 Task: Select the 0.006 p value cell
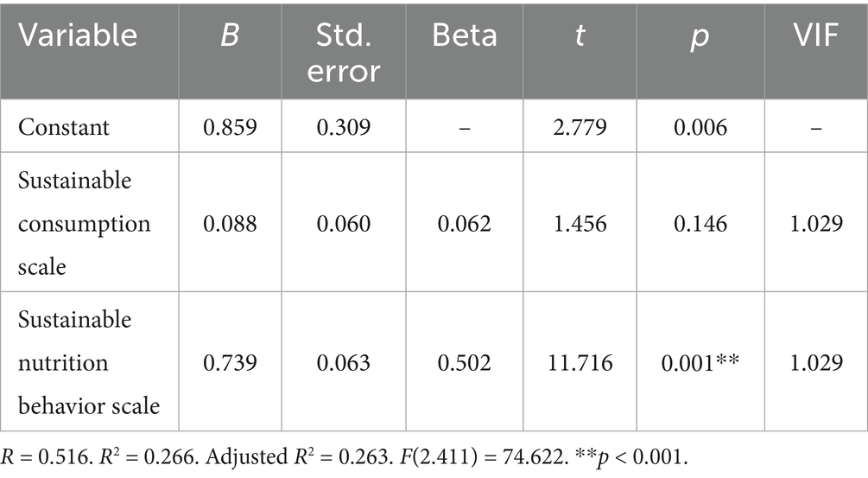pos(696,127)
